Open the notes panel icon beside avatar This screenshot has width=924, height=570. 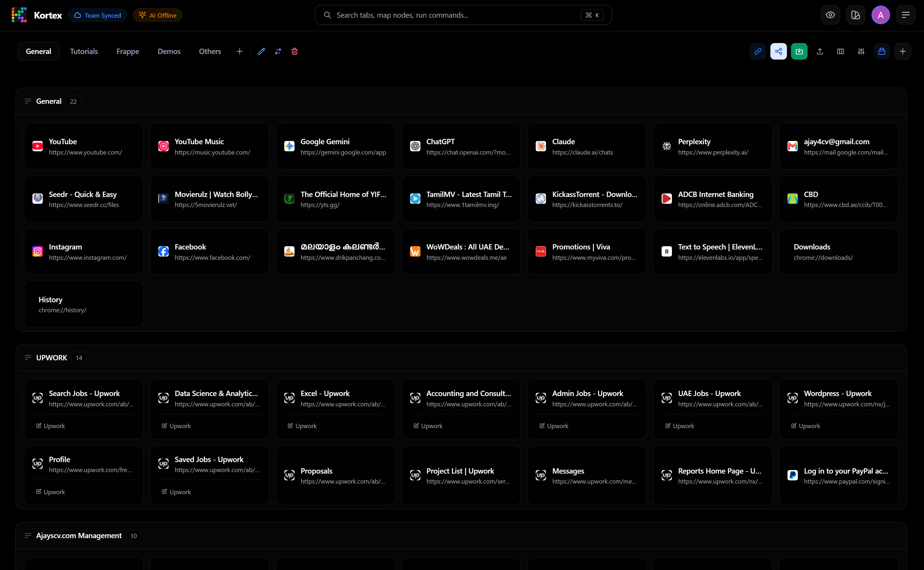pyautogui.click(x=855, y=15)
